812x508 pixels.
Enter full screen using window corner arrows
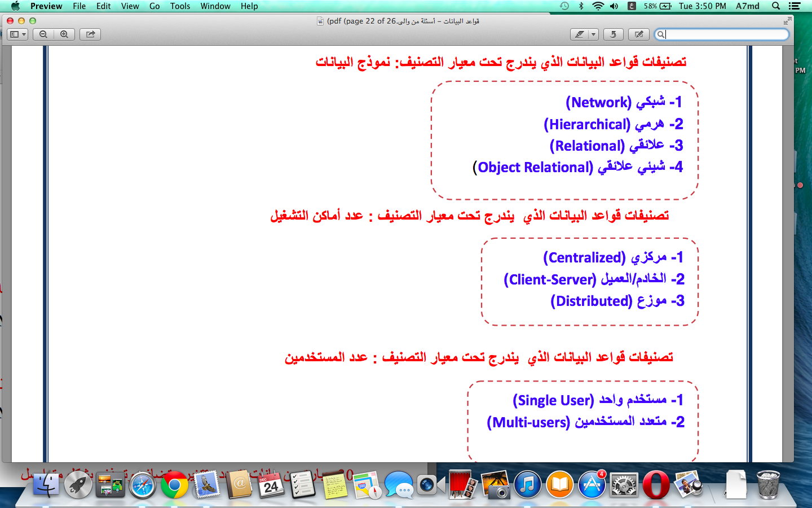coord(787,21)
